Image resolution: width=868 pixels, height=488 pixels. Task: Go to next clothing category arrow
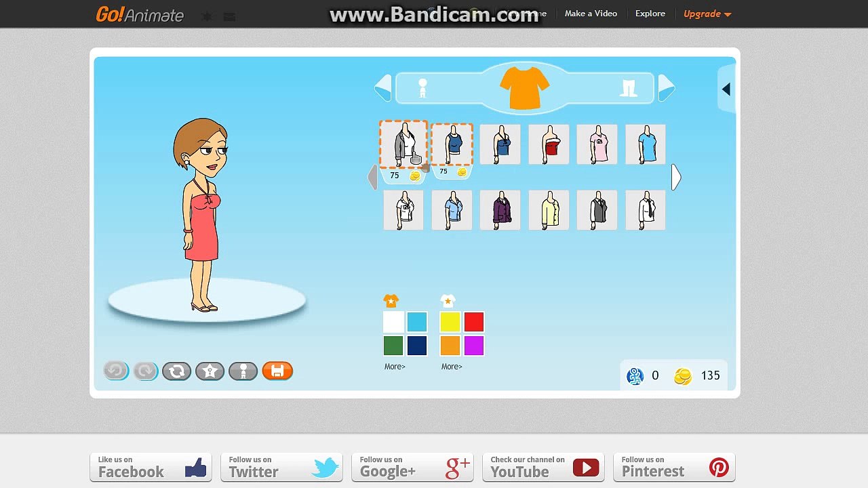coord(667,87)
